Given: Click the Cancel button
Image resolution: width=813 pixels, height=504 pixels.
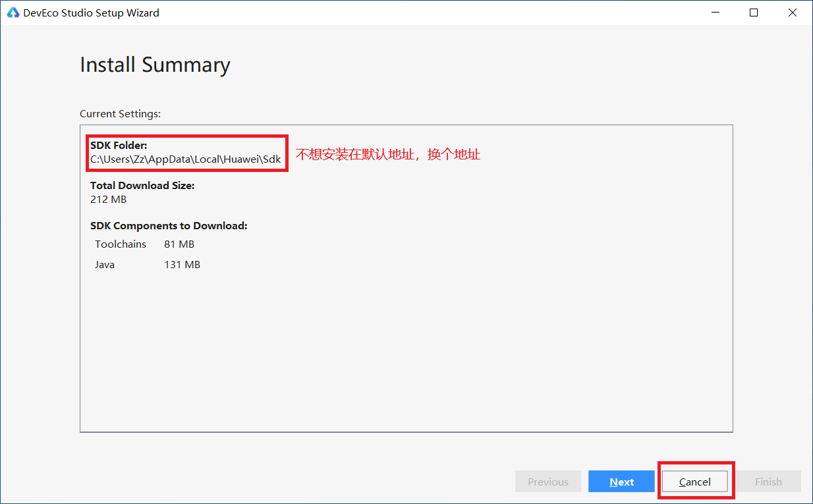Looking at the screenshot, I should tap(695, 482).
